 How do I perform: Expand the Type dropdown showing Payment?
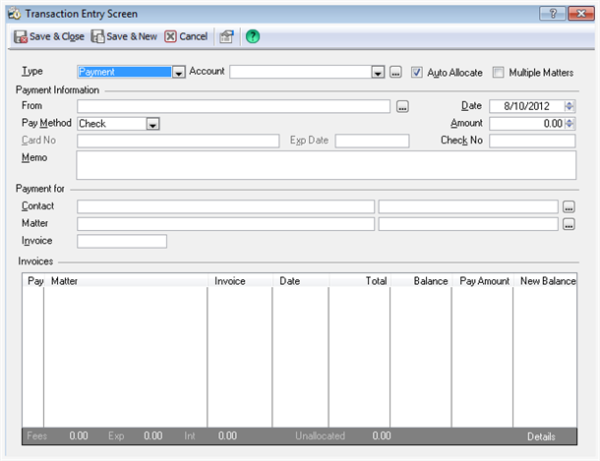178,72
